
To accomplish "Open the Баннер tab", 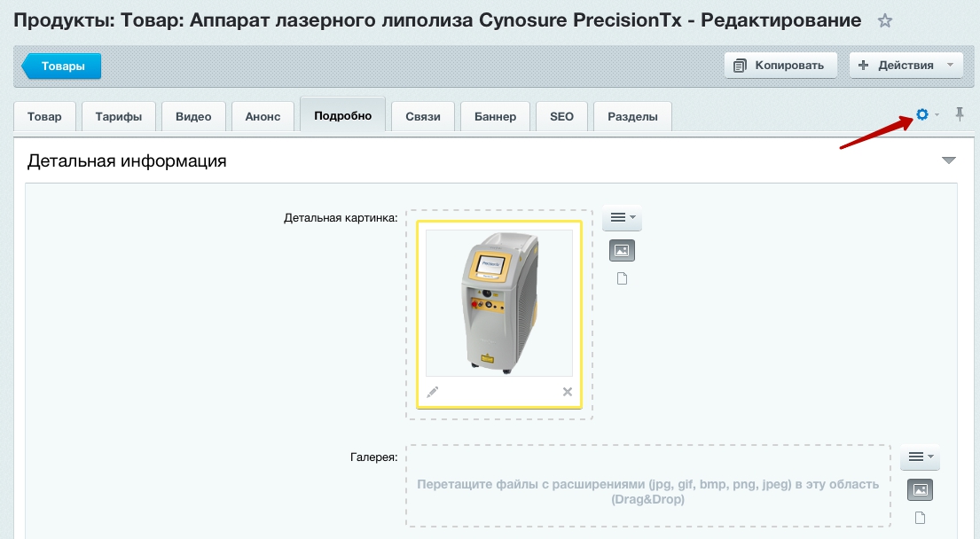I will (495, 117).
